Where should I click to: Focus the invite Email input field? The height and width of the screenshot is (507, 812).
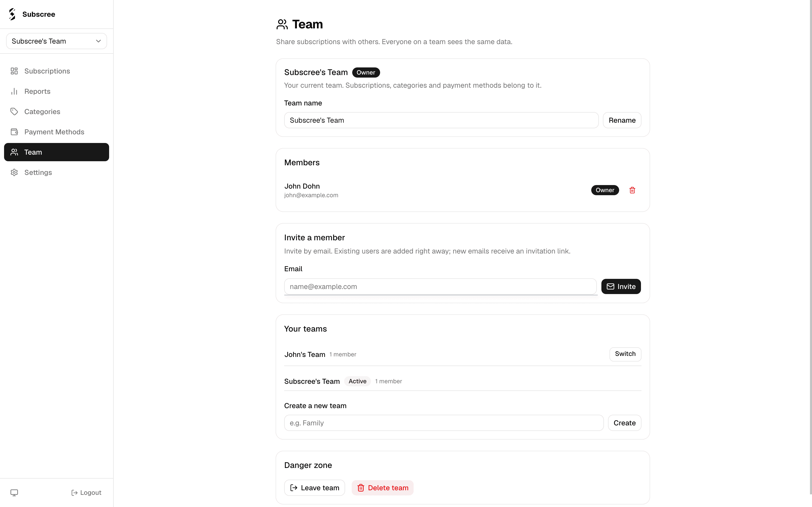click(x=440, y=286)
